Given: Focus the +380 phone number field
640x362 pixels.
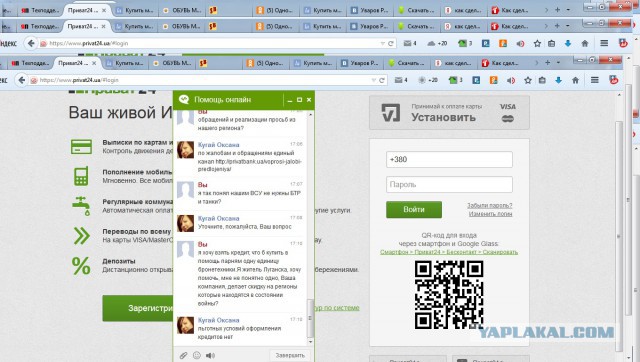Looking at the screenshot, I should (449, 160).
